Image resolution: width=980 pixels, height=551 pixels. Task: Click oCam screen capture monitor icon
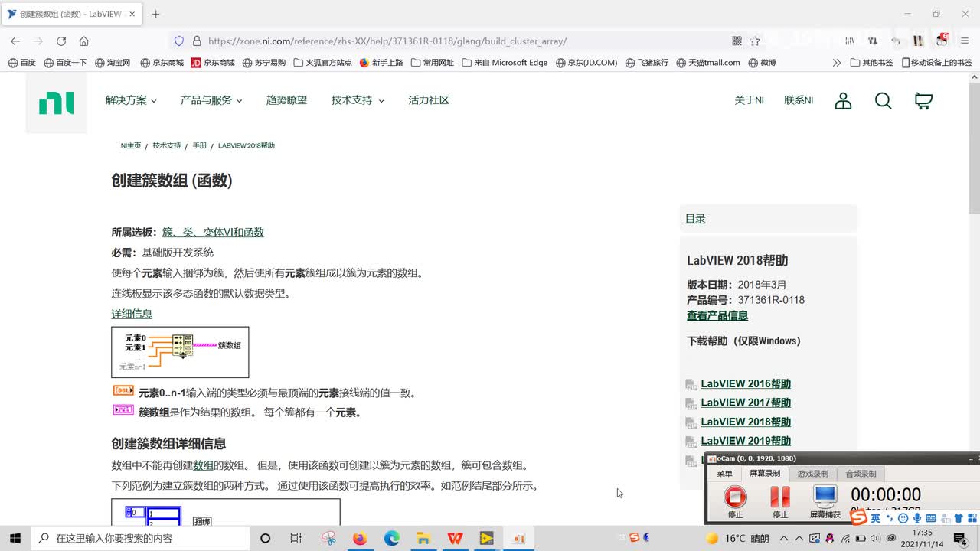[825, 497]
